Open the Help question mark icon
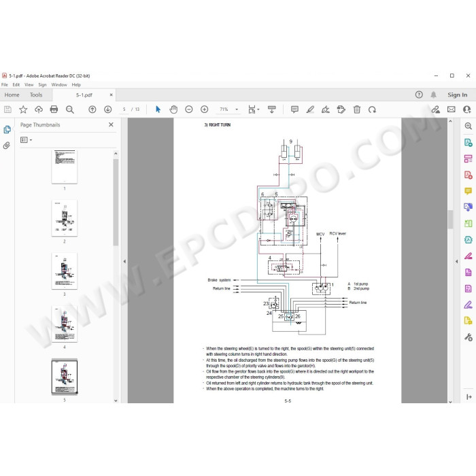The height and width of the screenshot is (476, 476). click(x=419, y=95)
